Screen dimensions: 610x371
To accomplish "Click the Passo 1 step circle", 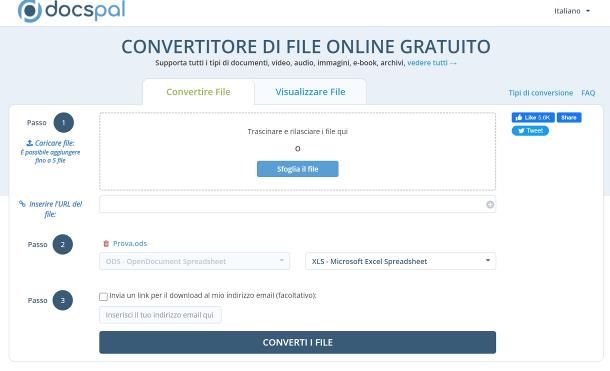I will (x=63, y=122).
